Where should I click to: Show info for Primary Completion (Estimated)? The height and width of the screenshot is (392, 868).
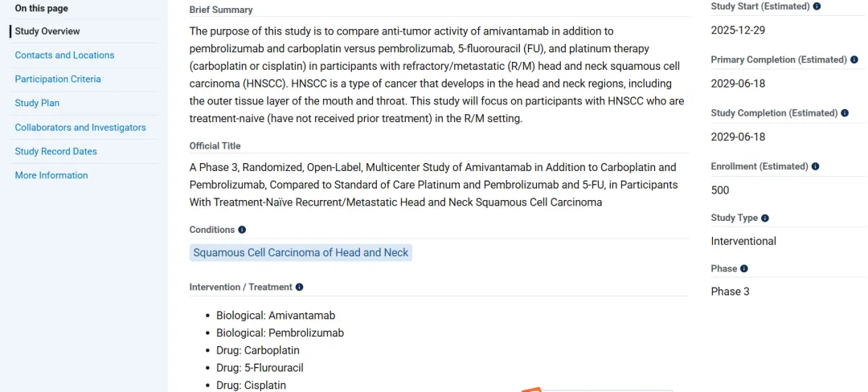tap(854, 59)
